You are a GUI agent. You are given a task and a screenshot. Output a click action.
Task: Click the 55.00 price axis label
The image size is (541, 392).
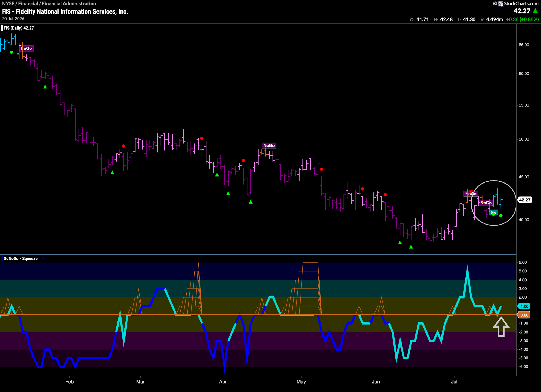pos(524,105)
